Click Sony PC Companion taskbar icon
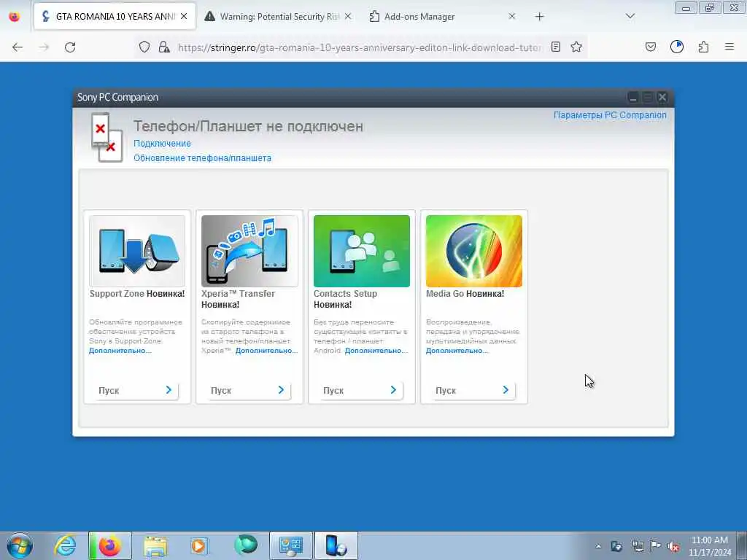The width and height of the screenshot is (747, 560). click(336, 545)
